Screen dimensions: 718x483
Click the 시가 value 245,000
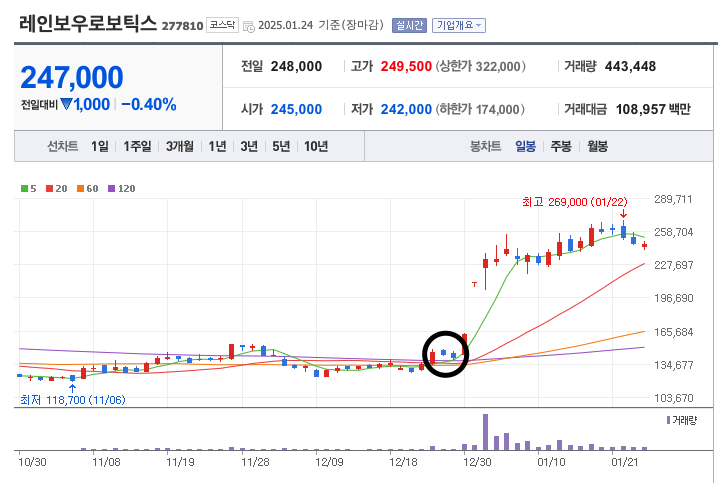296,109
